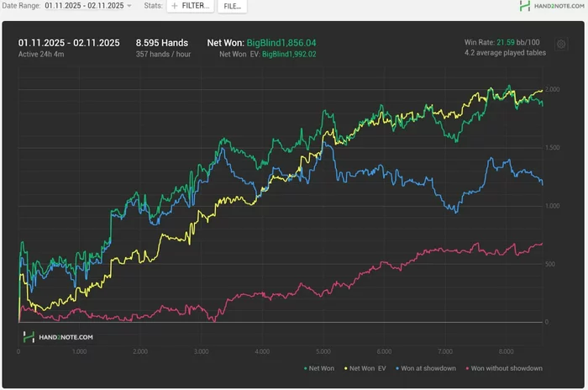Screen dimensions: 588x390
Task: Expand the Date Range dropdown arrow
Action: [x=129, y=6]
